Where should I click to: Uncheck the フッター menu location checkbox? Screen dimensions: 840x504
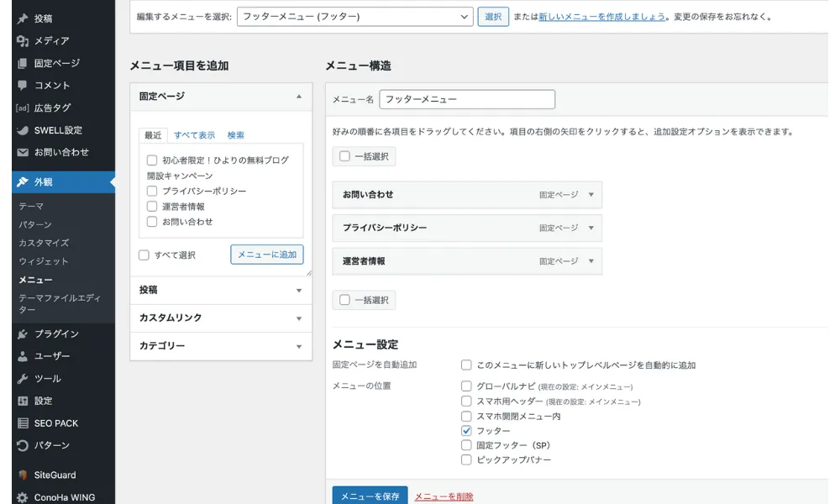pos(466,430)
